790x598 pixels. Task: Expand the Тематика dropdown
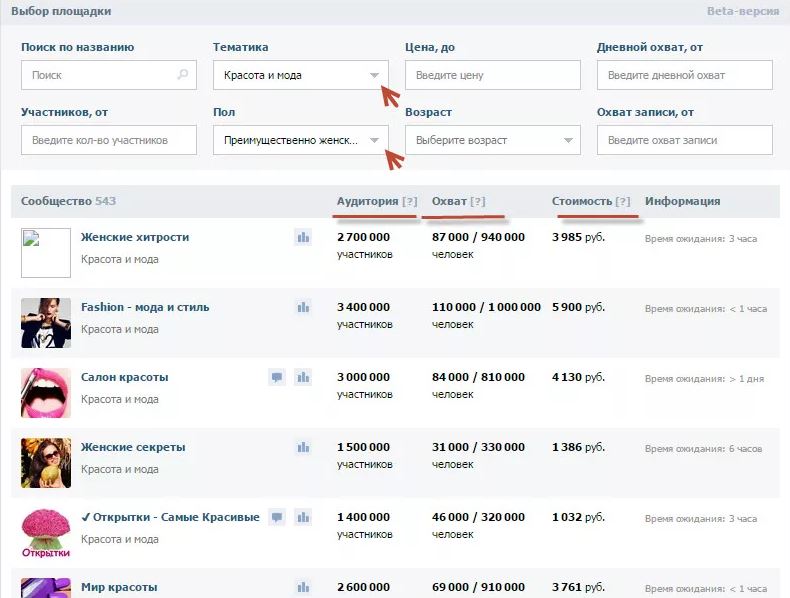(x=301, y=75)
